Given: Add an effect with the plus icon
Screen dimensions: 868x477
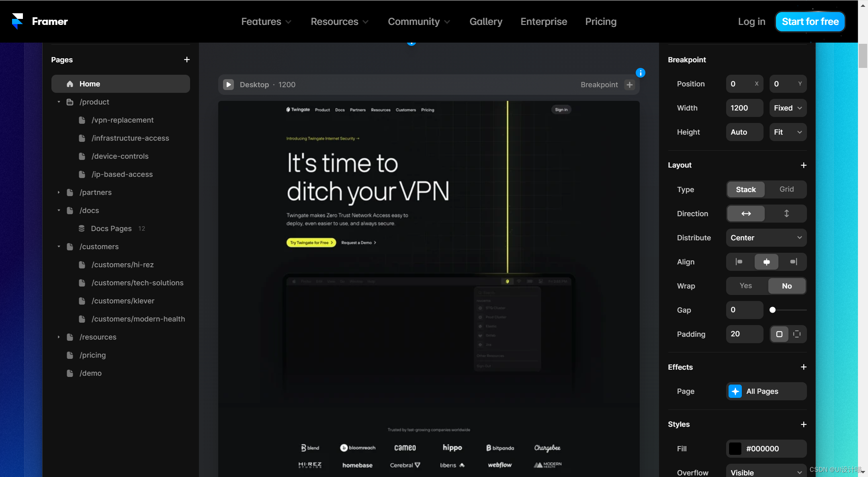Looking at the screenshot, I should pyautogui.click(x=804, y=367).
